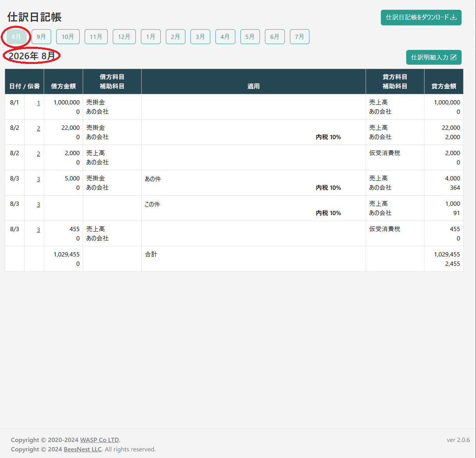Open voucher 2 link for the 22,000 entry
The width and height of the screenshot is (476, 458).
click(38, 129)
